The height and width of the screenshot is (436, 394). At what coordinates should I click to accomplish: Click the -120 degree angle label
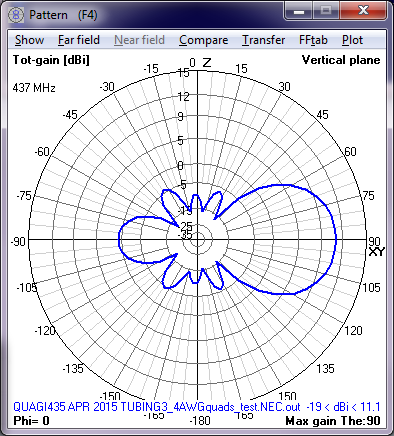45,330
